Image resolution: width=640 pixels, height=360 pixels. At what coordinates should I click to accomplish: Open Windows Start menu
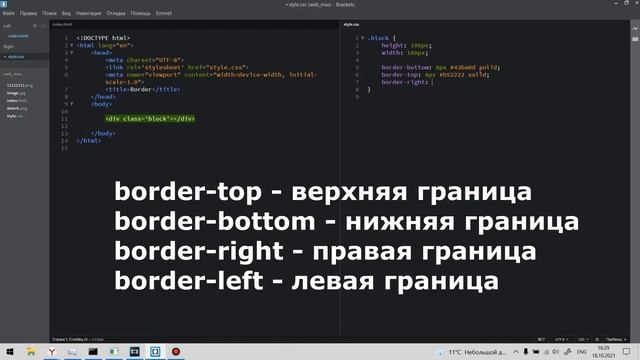tap(10, 351)
